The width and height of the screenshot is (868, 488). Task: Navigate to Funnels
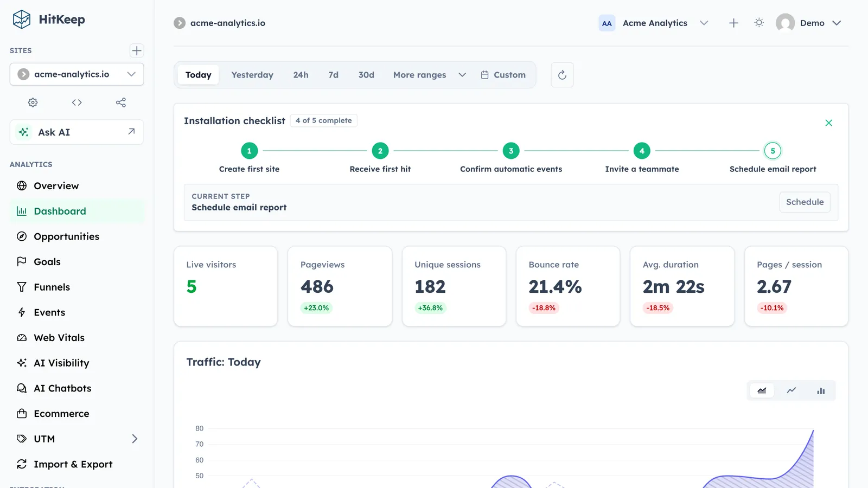[x=77, y=287]
